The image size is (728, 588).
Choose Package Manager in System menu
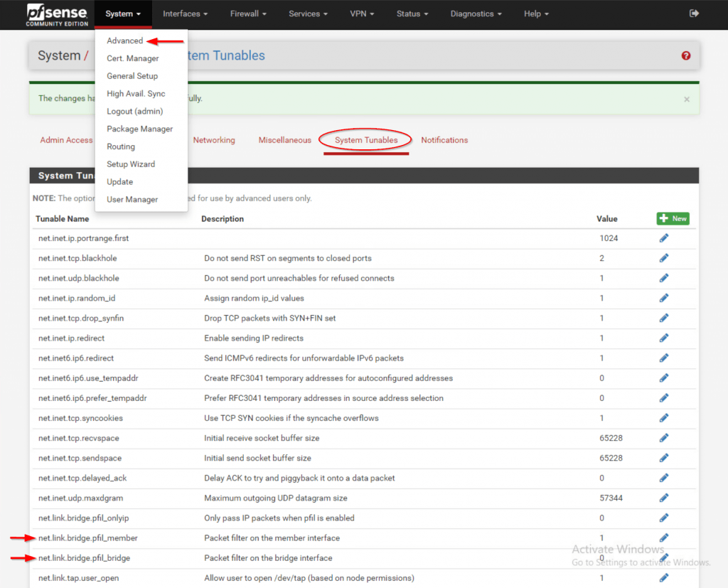[x=140, y=129]
